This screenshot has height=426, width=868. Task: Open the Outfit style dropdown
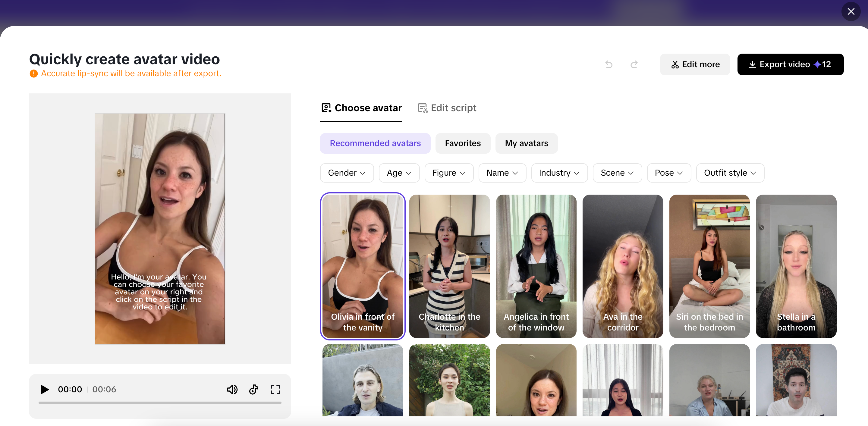click(730, 173)
